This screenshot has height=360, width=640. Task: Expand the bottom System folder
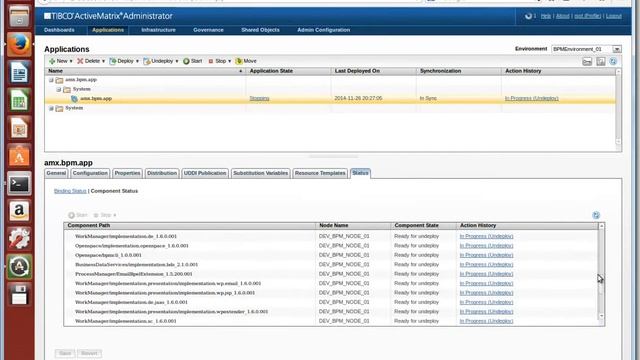[51, 109]
